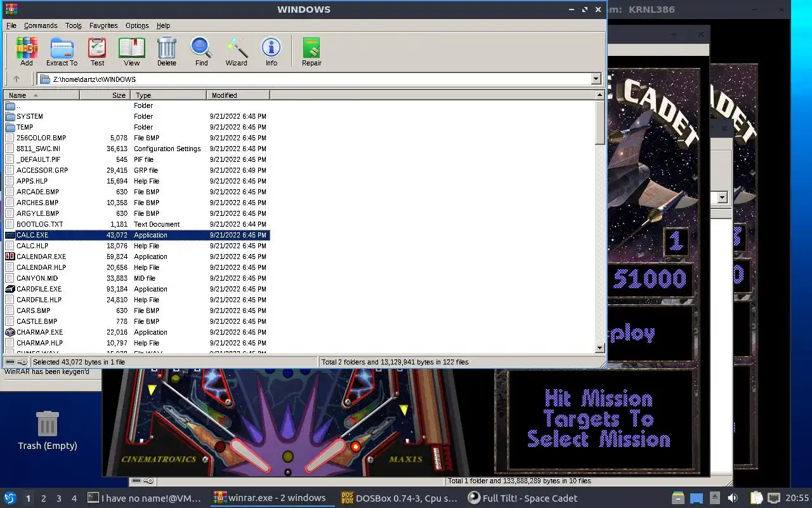Click the clipboard tray icon

(x=756, y=498)
